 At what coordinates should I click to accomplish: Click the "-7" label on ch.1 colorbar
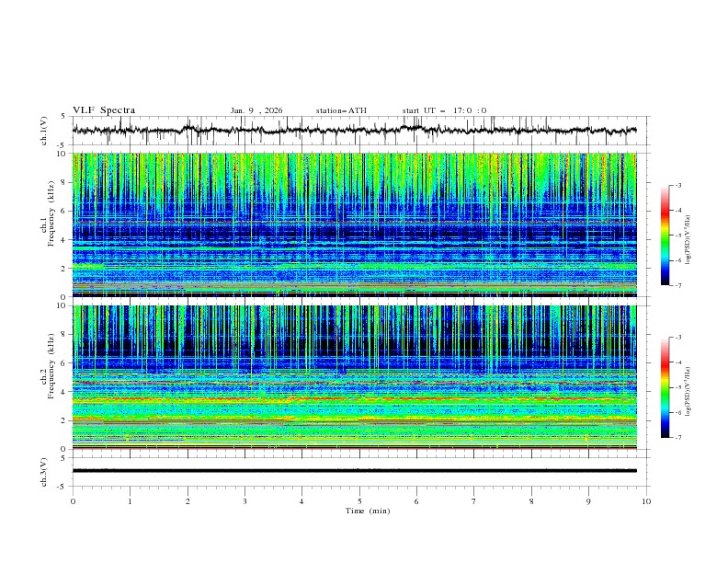tap(677, 285)
